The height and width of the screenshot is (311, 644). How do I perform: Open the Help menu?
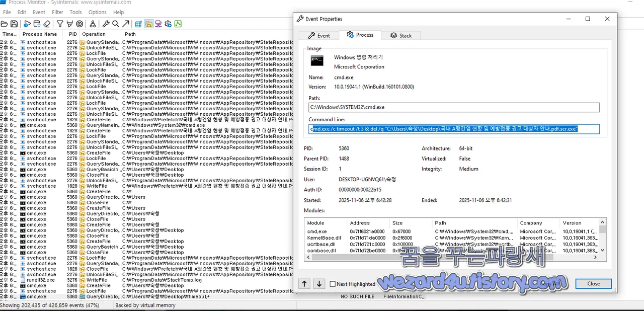tap(119, 12)
